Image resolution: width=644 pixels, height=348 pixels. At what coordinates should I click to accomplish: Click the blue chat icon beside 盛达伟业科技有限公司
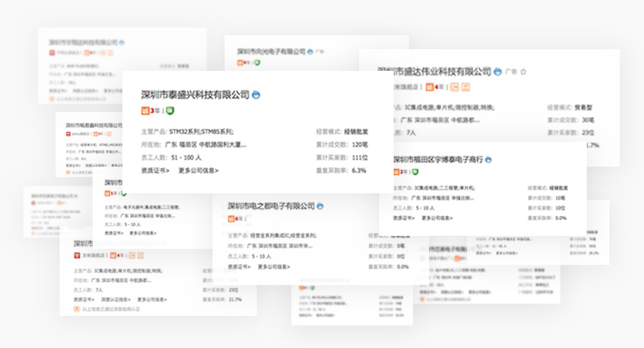coord(497,72)
